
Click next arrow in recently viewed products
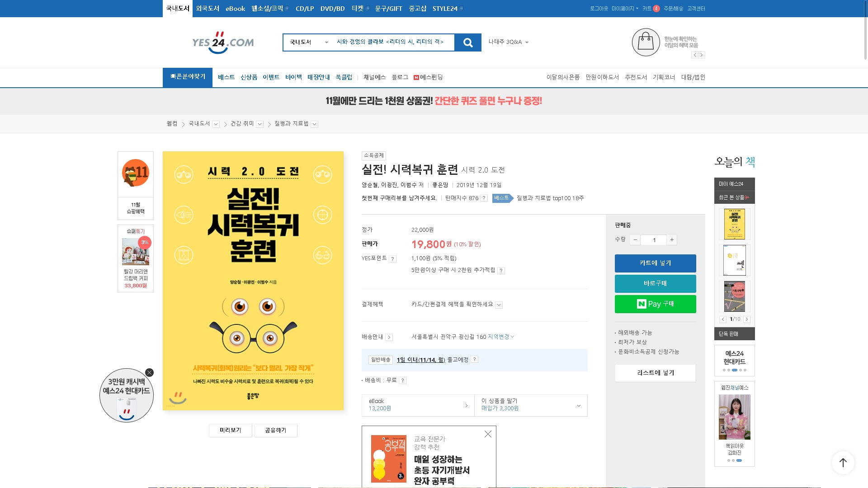coord(746,319)
